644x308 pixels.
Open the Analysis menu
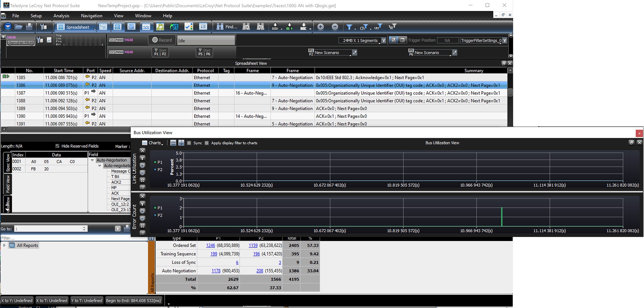pos(61,16)
